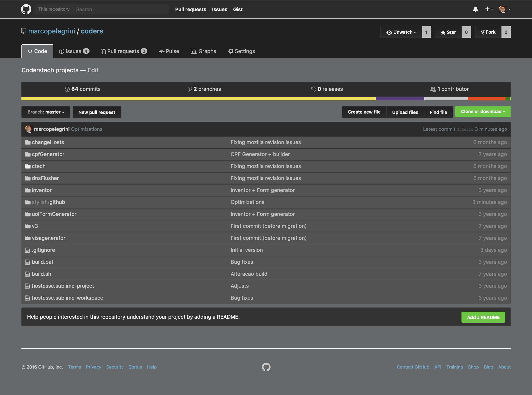The width and height of the screenshot is (532, 395).
Task: Open the notifications bell icon
Action: [x=475, y=9]
